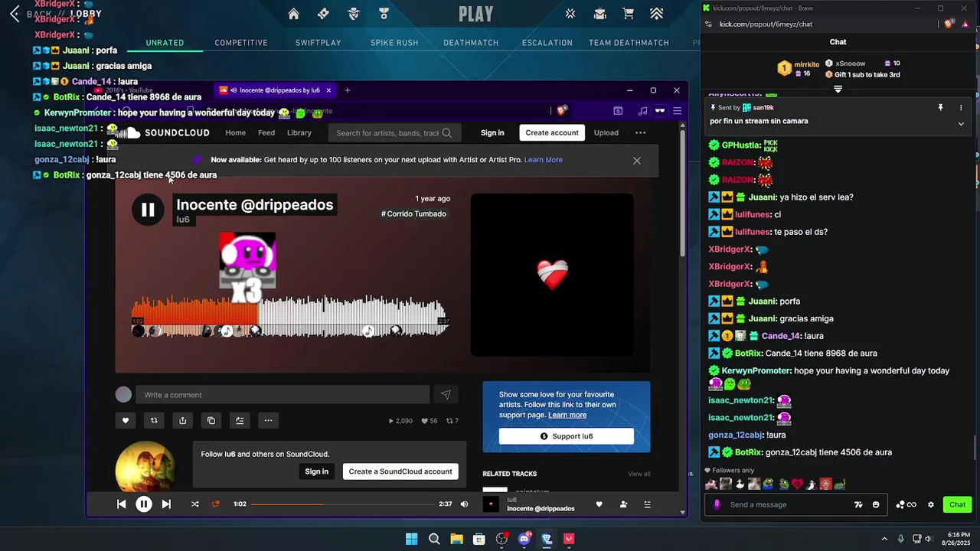This screenshot has height=551, width=980.
Task: Send message with green Chat button
Action: 958,504
